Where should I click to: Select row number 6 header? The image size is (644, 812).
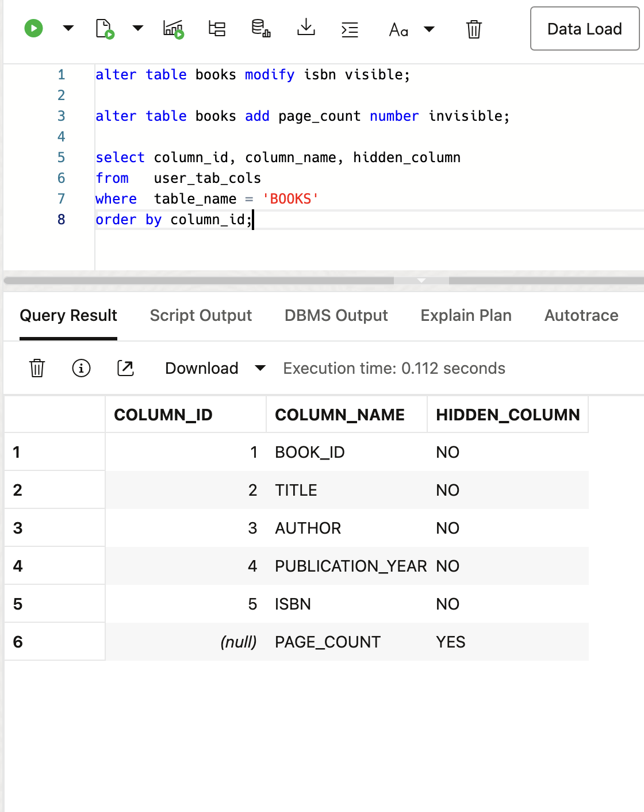[x=55, y=642]
